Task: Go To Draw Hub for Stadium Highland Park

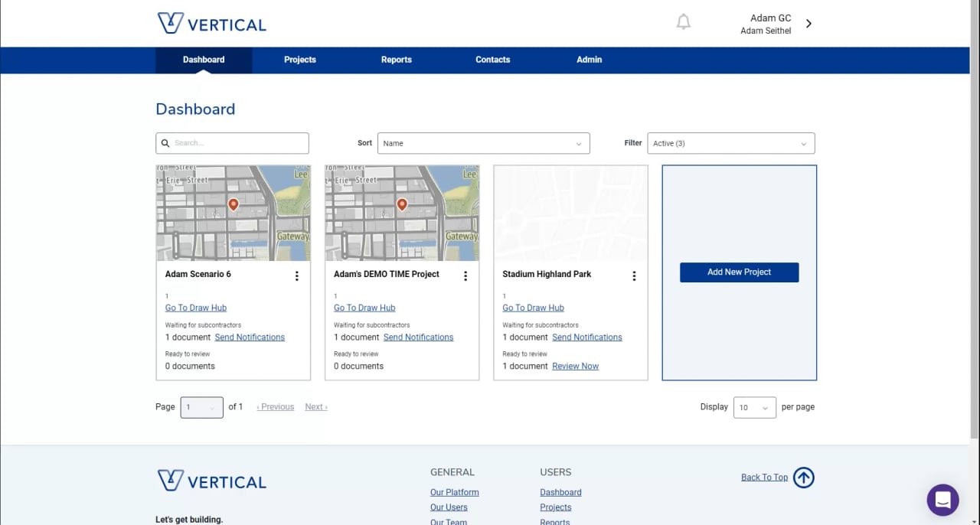Action: 533,308
